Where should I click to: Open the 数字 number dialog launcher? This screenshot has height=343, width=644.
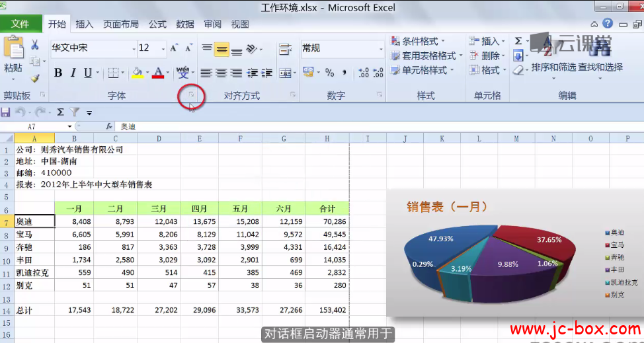tap(380, 95)
